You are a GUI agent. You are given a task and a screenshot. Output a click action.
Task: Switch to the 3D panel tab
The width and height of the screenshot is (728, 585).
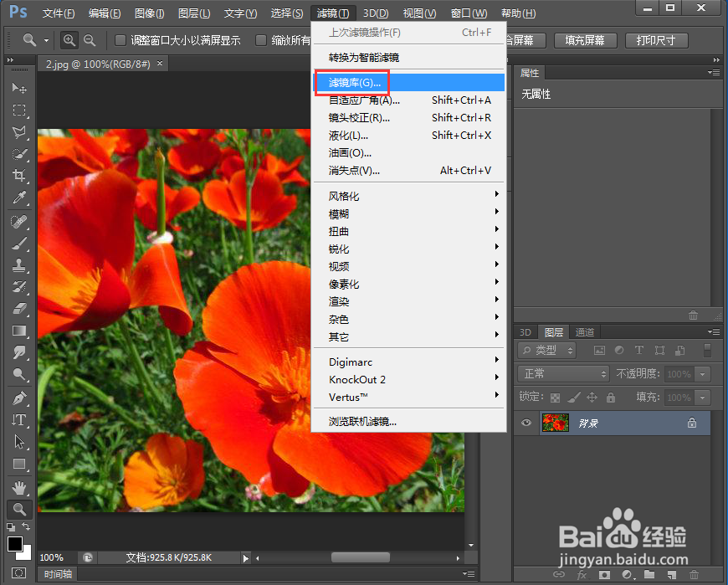click(525, 332)
